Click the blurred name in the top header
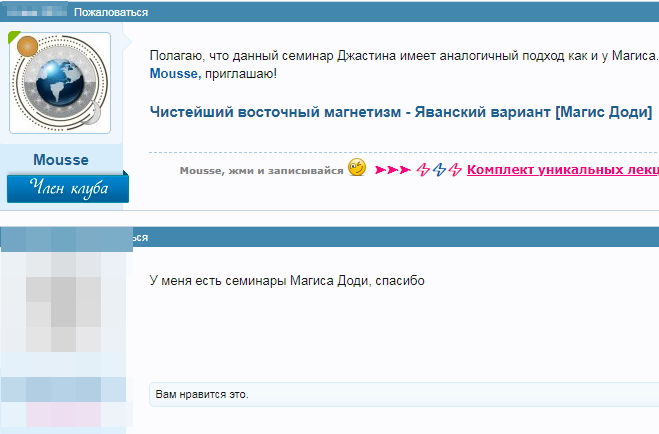 click(36, 13)
